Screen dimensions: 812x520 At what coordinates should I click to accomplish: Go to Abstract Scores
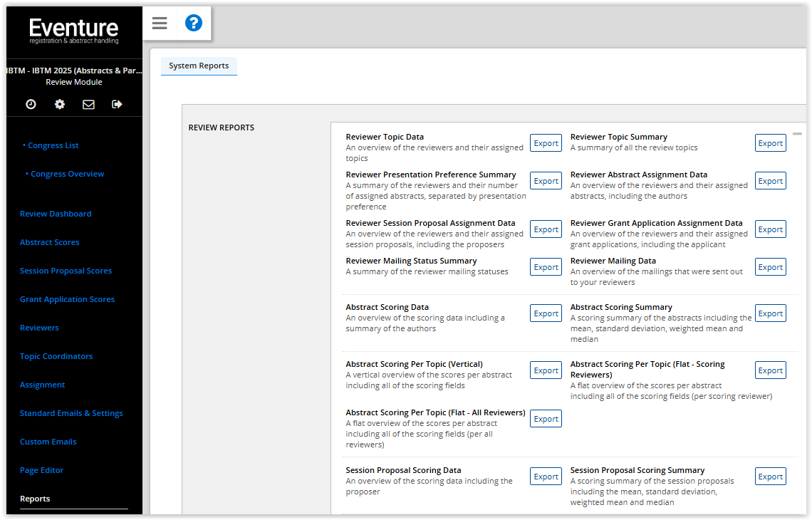pyautogui.click(x=49, y=241)
